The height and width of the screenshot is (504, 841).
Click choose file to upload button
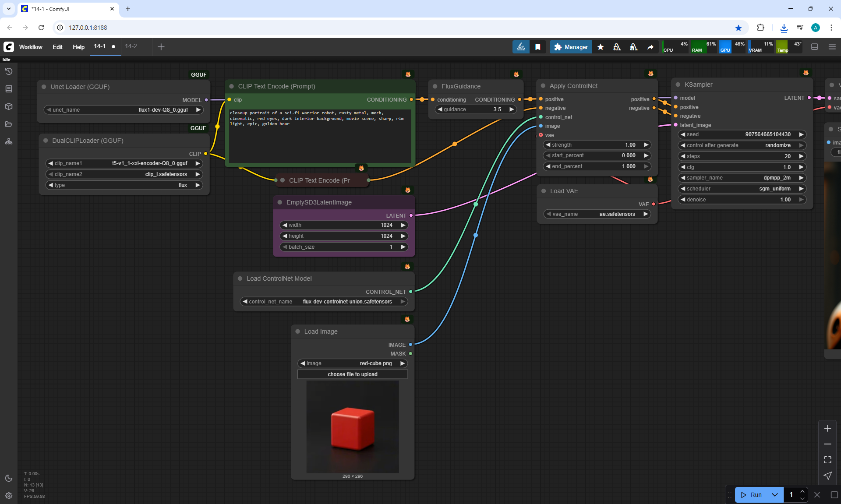pyautogui.click(x=353, y=374)
